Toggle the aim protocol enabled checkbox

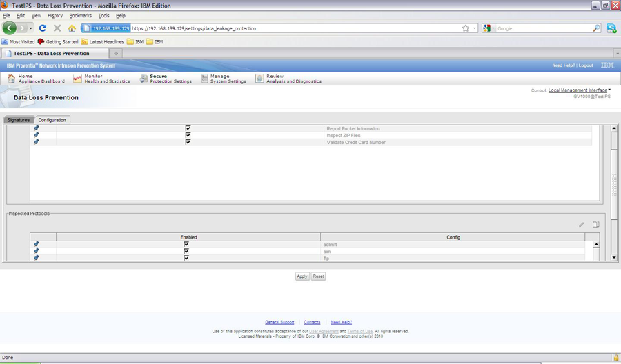186,251
